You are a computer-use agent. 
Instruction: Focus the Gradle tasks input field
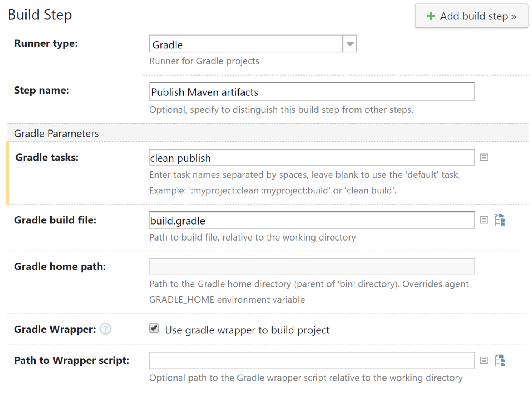312,158
